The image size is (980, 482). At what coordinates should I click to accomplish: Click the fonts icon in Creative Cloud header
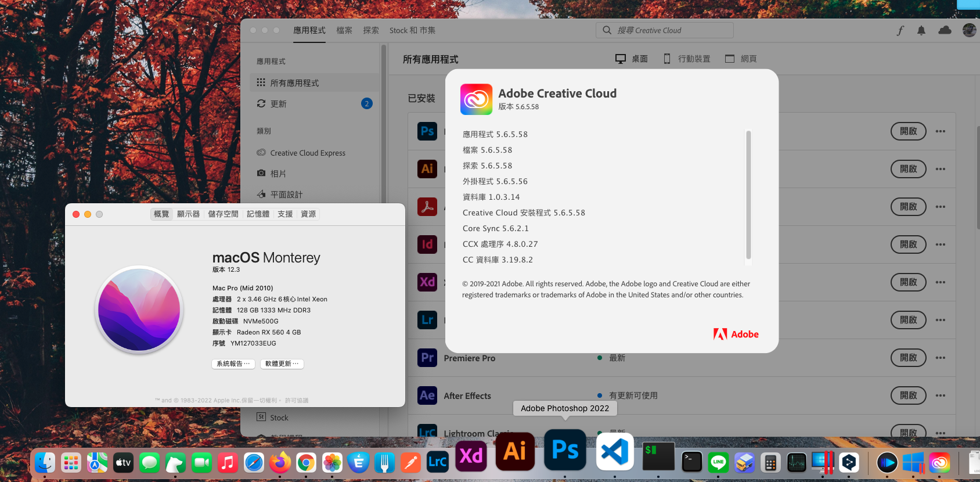(x=900, y=30)
